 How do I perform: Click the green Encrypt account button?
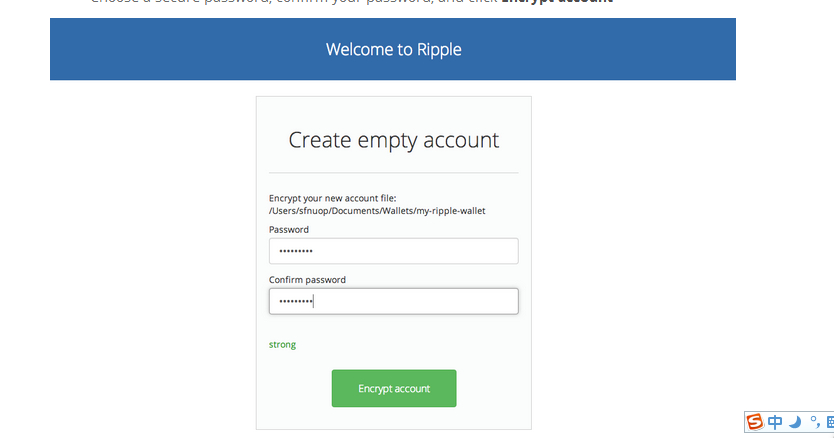pyautogui.click(x=394, y=389)
